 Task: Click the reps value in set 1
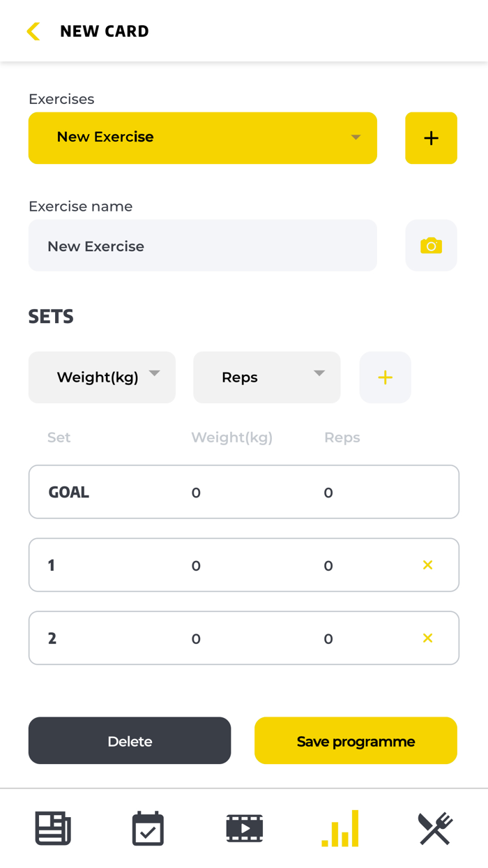pyautogui.click(x=328, y=565)
